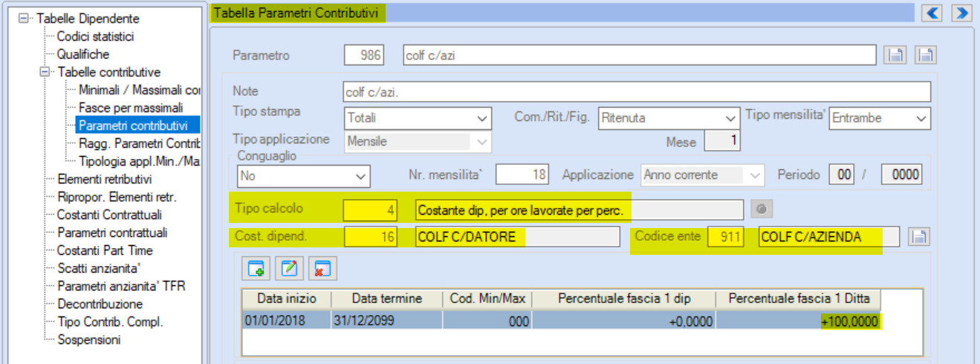This screenshot has width=980, height=364.
Task: Click the Periodo year field 0000
Action: 902,175
